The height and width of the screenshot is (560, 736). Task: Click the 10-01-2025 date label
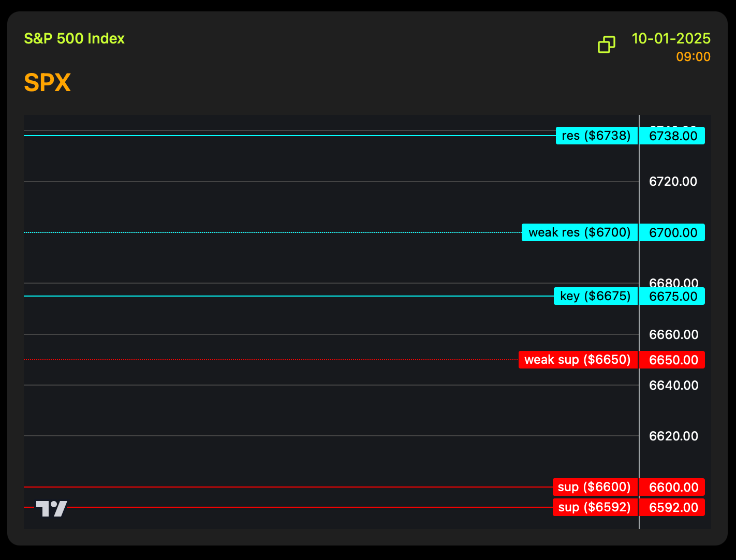click(671, 39)
